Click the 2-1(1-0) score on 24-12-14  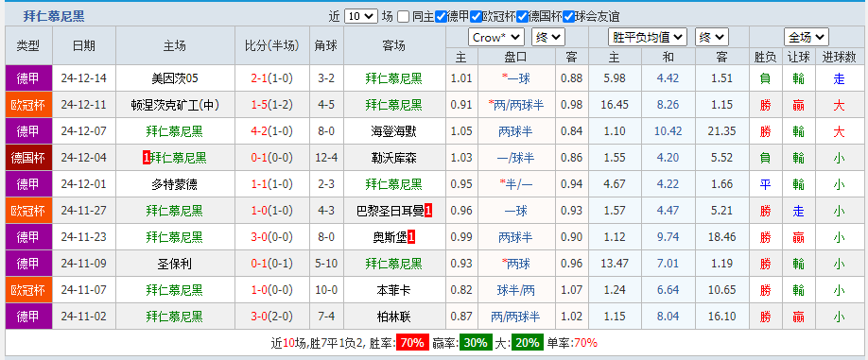pyautogui.click(x=271, y=78)
